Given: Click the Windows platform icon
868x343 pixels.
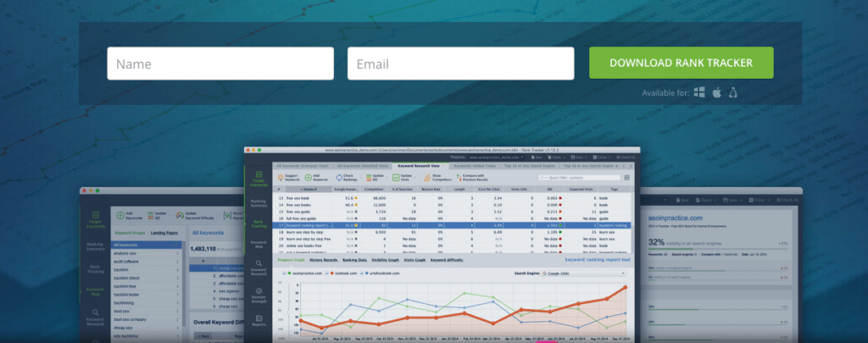Looking at the screenshot, I should coord(699,92).
